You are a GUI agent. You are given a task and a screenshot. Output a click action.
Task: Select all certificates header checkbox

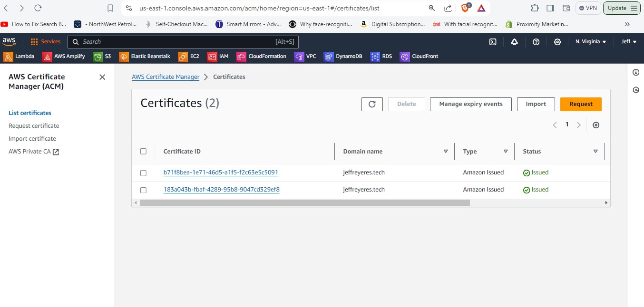coord(143,152)
